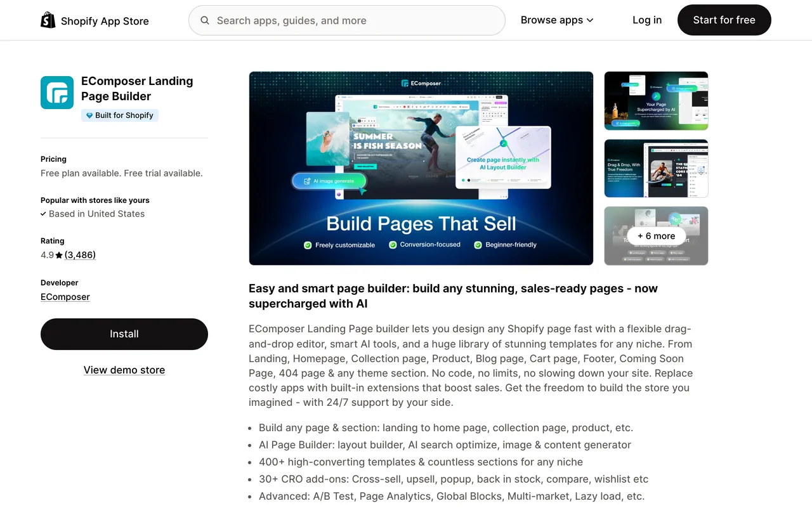
Task: Click the Shopify App Store title
Action: coord(105,21)
